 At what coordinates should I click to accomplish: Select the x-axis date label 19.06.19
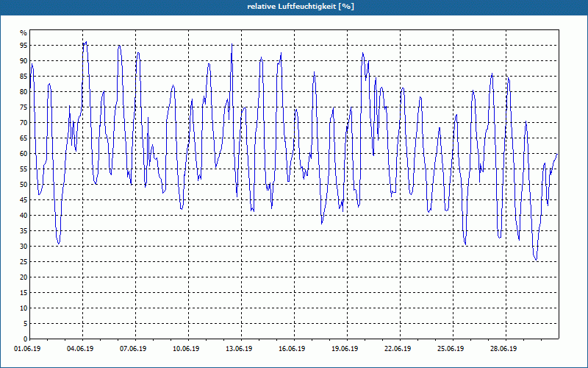pos(345,349)
